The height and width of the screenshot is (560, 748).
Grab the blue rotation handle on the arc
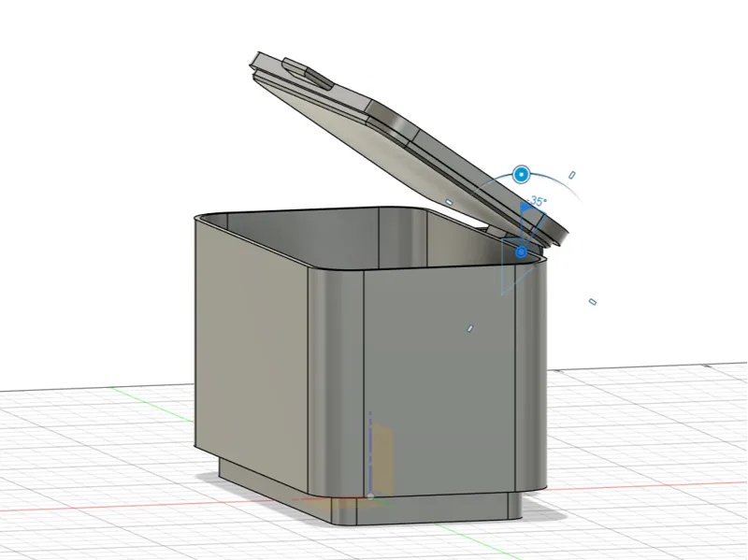point(522,175)
